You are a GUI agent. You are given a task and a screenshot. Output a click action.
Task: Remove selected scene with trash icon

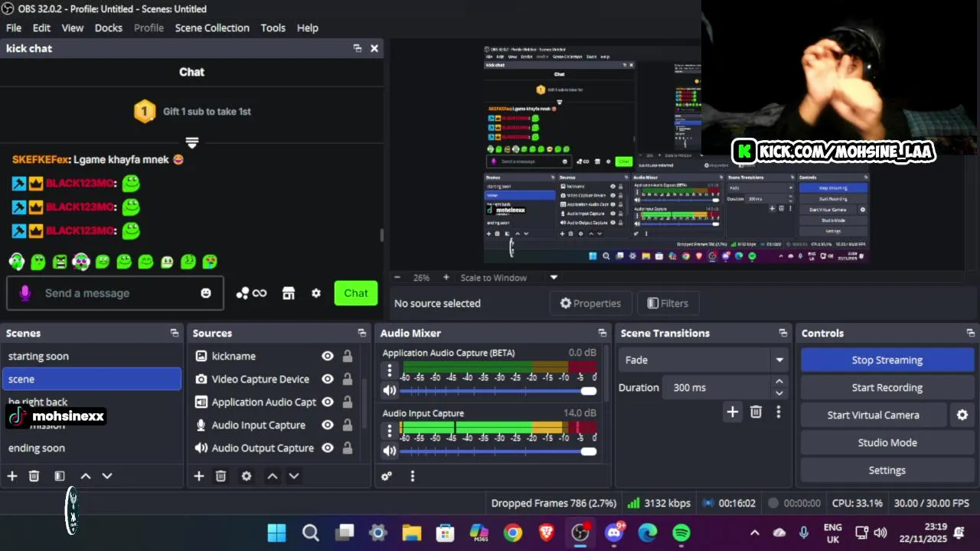(x=34, y=476)
